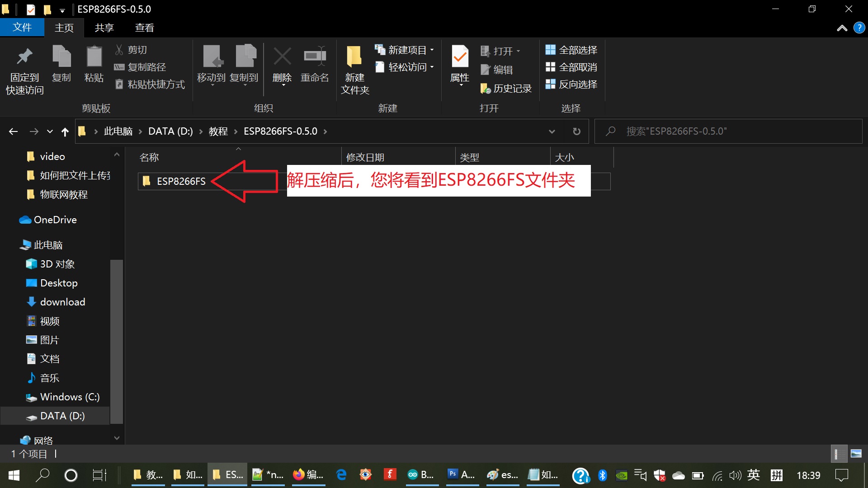Viewport: 868px width, 488px height.
Task: Create a new folder with 新建文件夹
Action: (x=354, y=57)
